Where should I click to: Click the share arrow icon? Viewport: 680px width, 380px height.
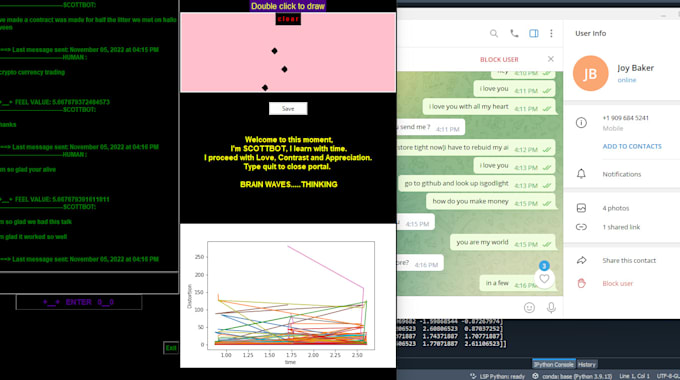coord(581,260)
